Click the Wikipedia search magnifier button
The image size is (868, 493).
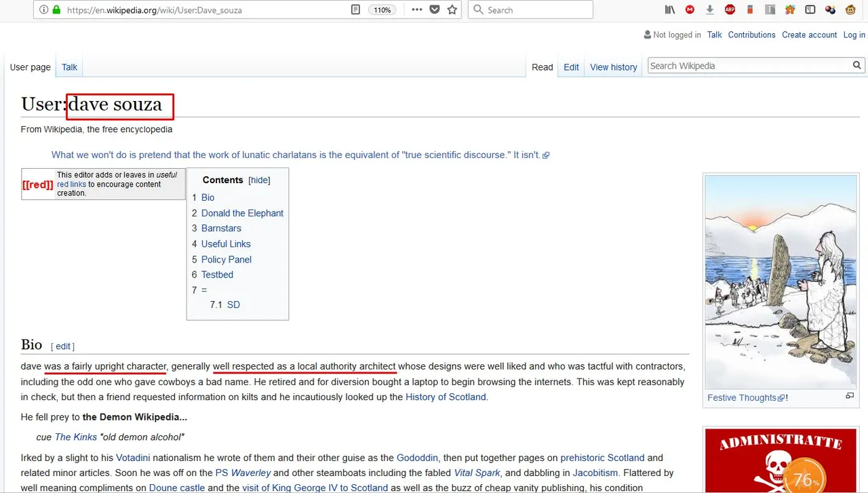857,66
